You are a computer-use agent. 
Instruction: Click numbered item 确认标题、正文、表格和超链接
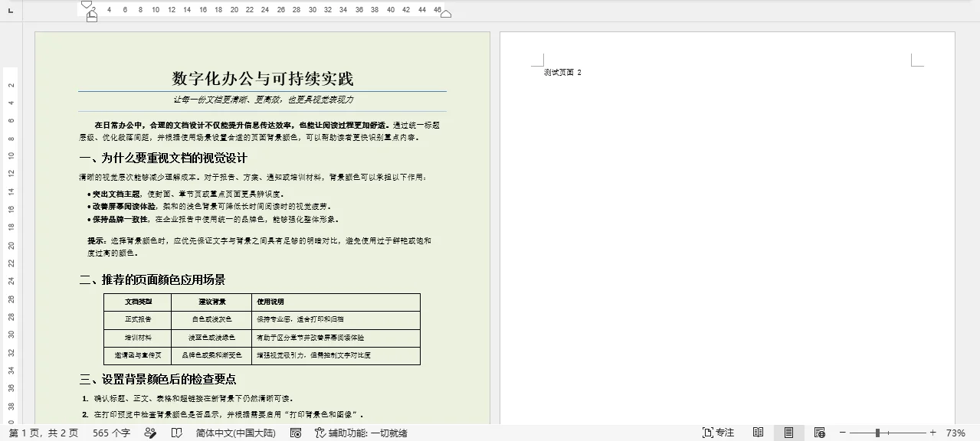point(193,398)
